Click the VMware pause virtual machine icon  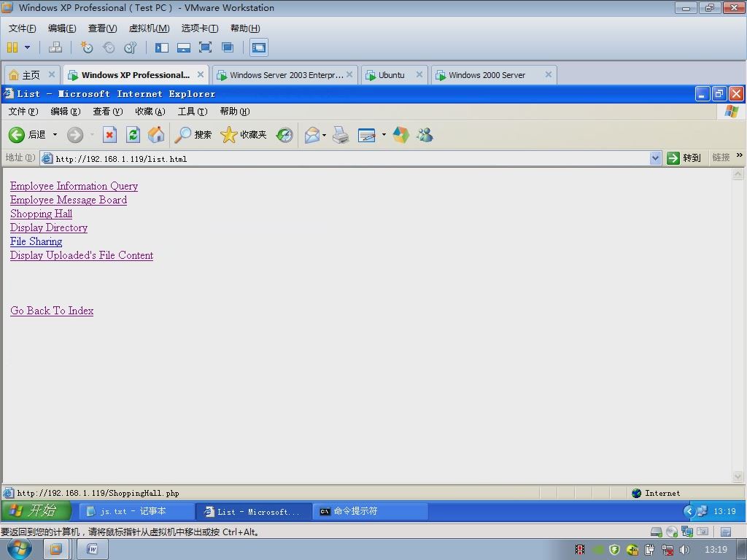point(12,47)
